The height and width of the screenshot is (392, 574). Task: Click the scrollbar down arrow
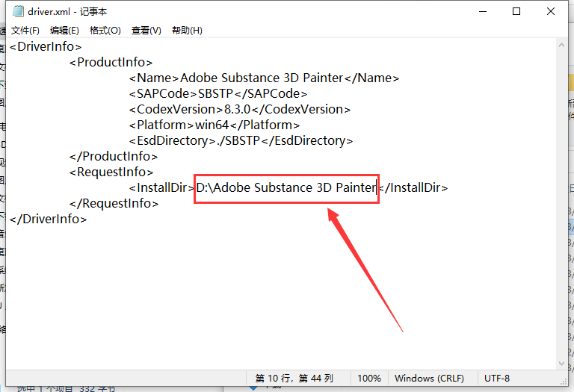(x=561, y=364)
